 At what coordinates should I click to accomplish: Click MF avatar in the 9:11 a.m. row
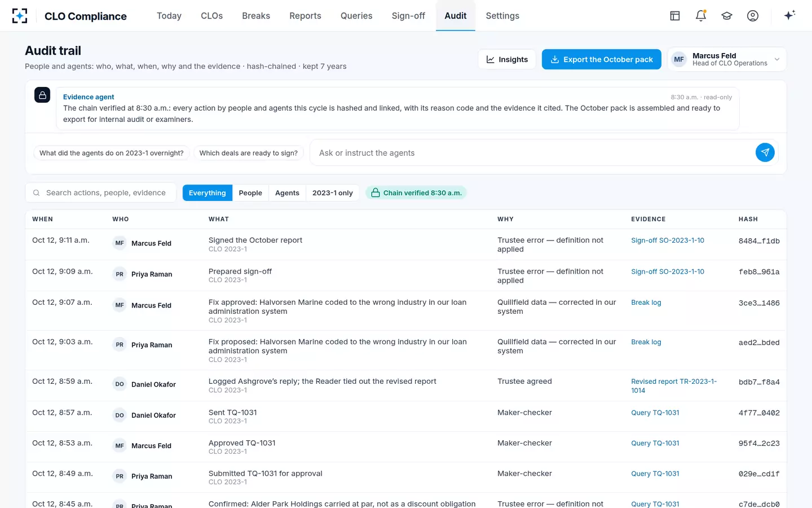(x=120, y=243)
